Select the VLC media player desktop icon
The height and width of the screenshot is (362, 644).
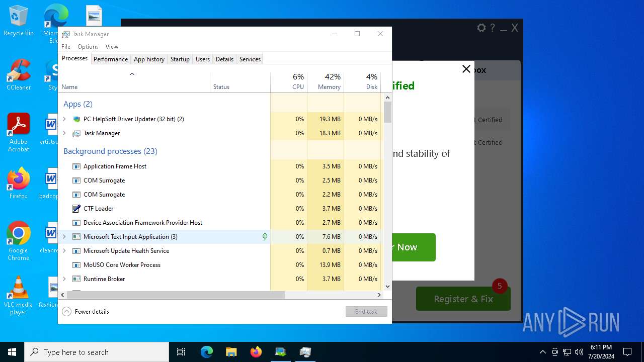point(19,296)
